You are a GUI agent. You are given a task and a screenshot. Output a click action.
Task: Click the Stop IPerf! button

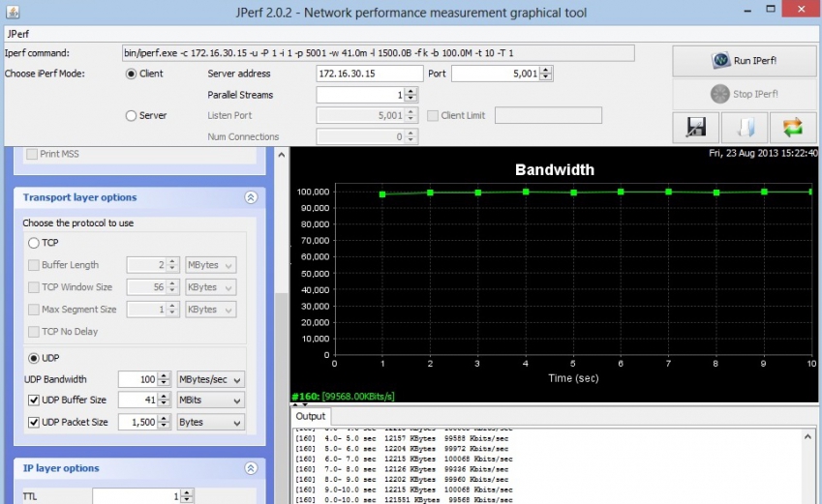pos(745,94)
